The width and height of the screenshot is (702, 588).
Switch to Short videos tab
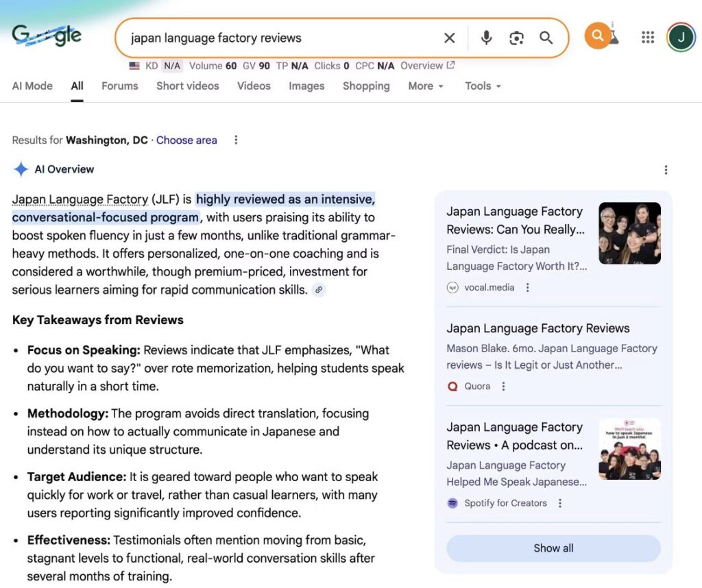(188, 86)
